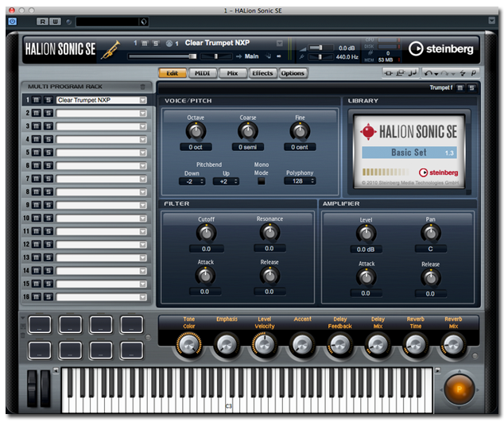504x422 pixels.
Task: Click the Level Velocity quick control knob
Action: (265, 345)
